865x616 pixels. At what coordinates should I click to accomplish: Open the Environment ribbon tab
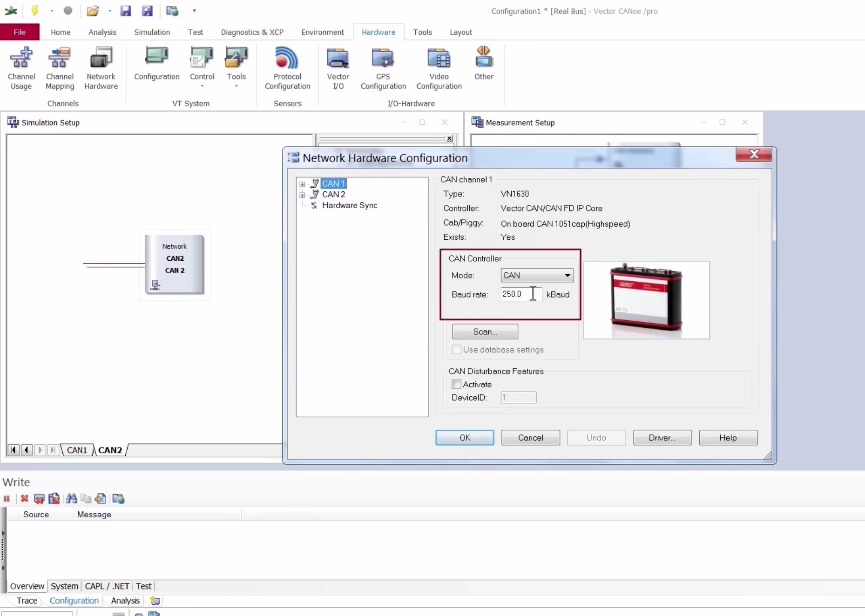tap(322, 32)
